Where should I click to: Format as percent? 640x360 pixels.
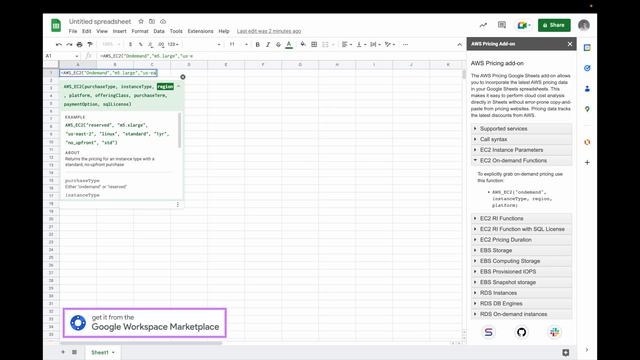140,44
